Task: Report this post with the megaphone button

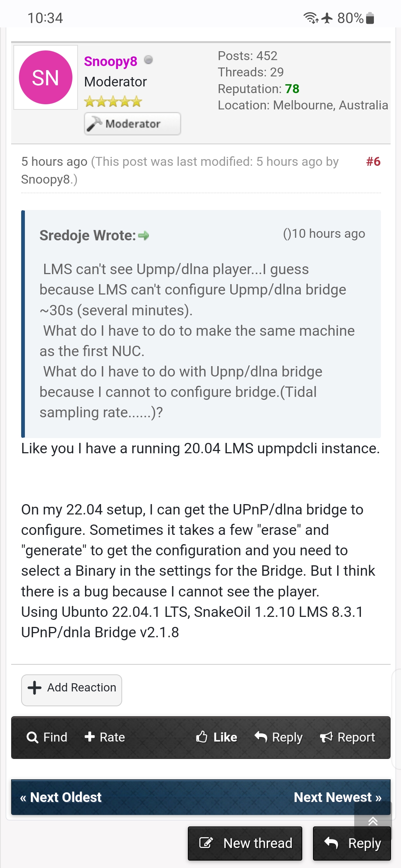Action: [348, 737]
